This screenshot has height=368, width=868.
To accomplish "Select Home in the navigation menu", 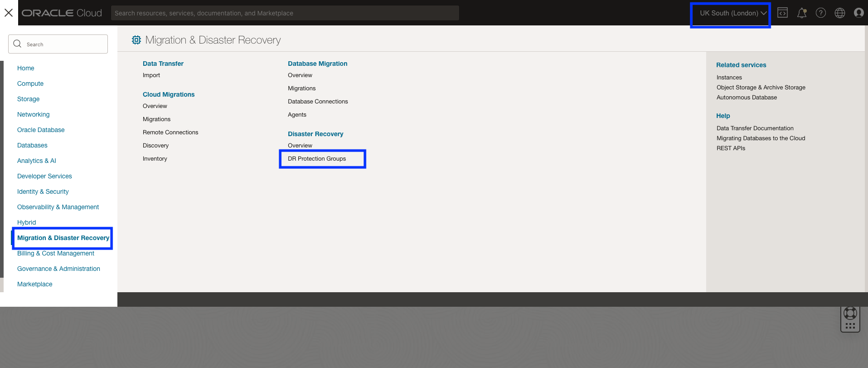I will [x=26, y=68].
